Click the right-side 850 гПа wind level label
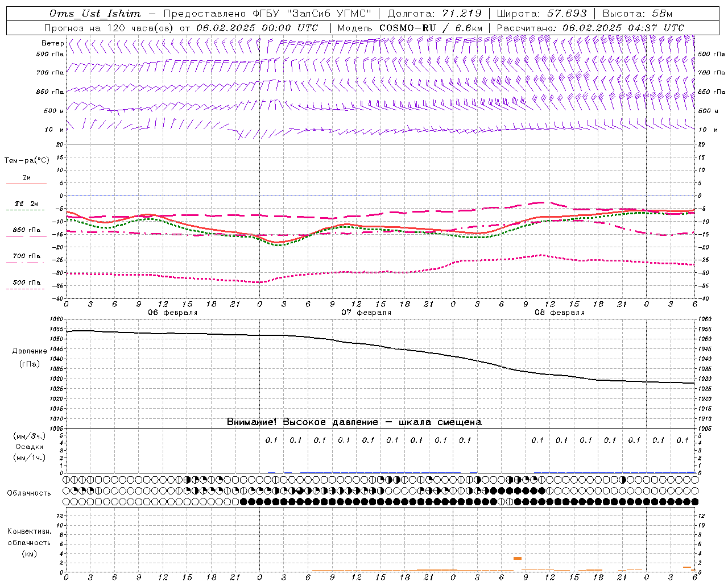728x582 pixels. [x=712, y=92]
